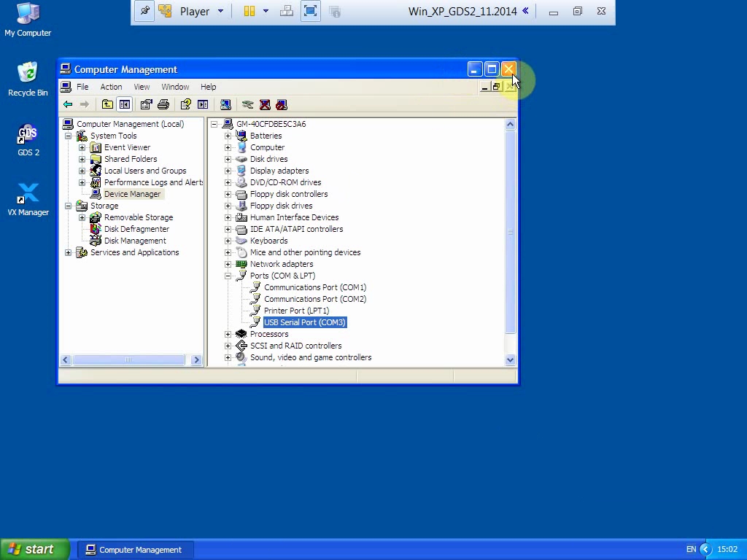
Task: Expand the Network adapters category
Action: point(228,264)
